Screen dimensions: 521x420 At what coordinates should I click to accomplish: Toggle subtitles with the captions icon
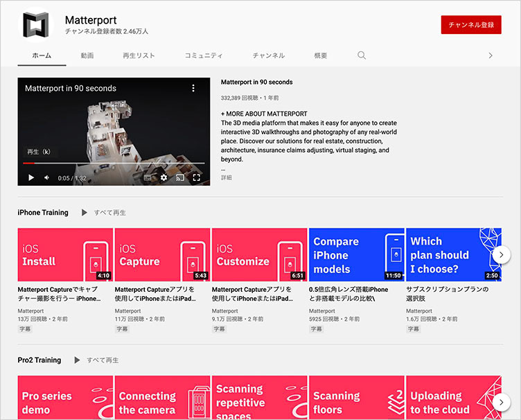click(148, 177)
